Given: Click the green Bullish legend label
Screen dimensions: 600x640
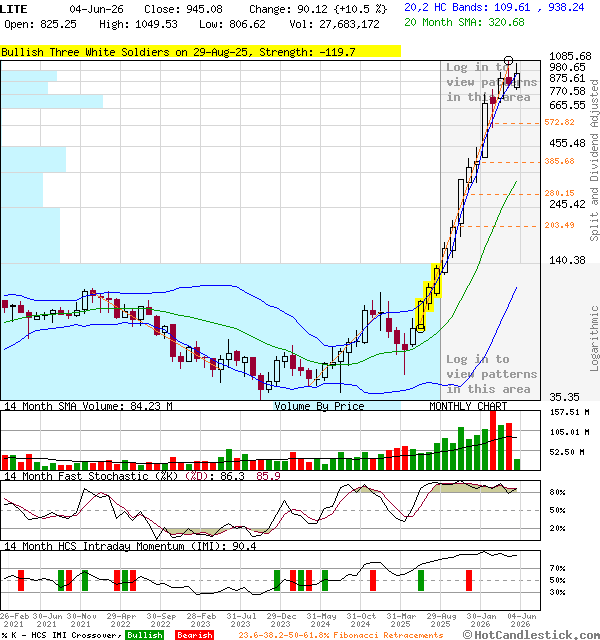Looking at the screenshot, I should [x=145, y=635].
